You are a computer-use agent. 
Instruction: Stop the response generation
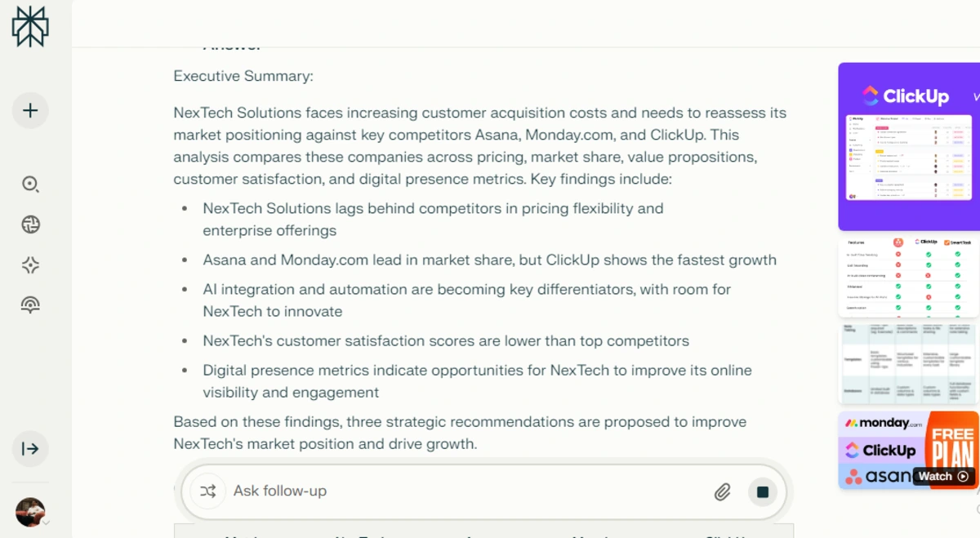click(x=762, y=491)
